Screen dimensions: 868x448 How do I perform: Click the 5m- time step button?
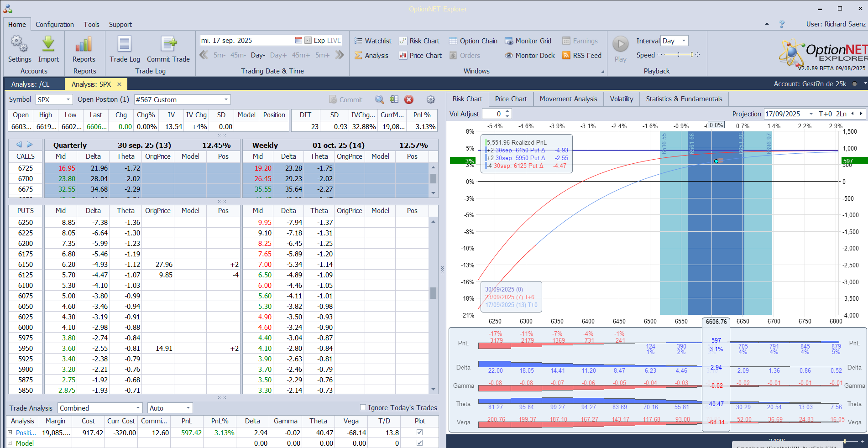click(x=219, y=55)
